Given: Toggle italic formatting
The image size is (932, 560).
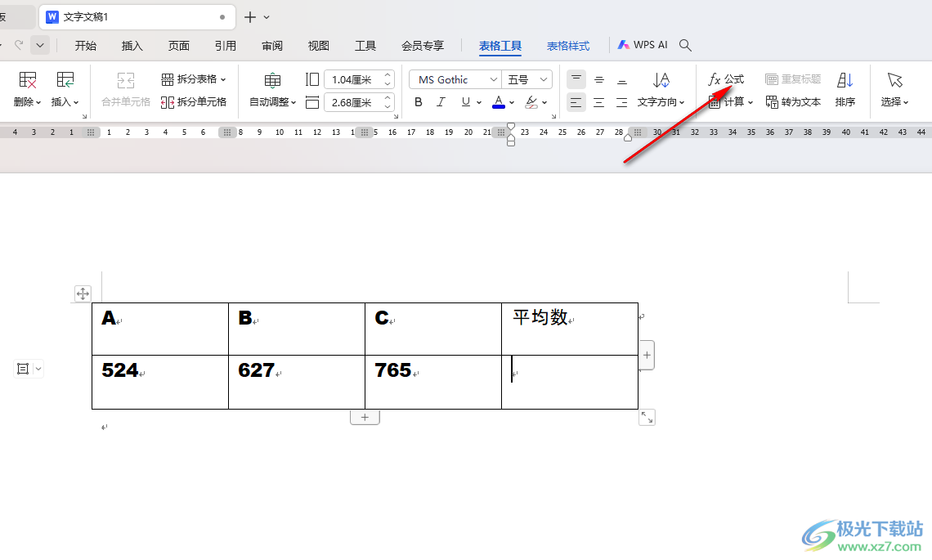Looking at the screenshot, I should (x=441, y=102).
